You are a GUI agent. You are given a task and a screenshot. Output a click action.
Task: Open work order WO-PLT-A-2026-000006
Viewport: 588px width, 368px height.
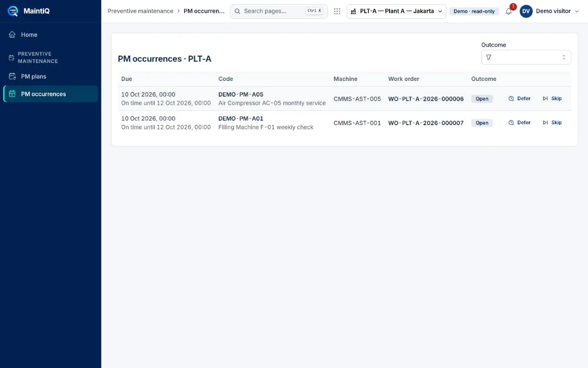(x=426, y=99)
